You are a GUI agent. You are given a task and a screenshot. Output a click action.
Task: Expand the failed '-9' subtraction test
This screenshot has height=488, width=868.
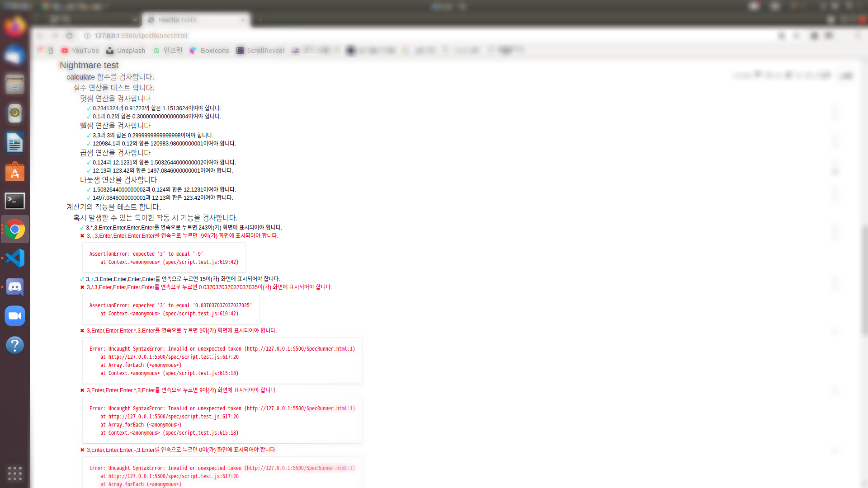[x=182, y=236]
